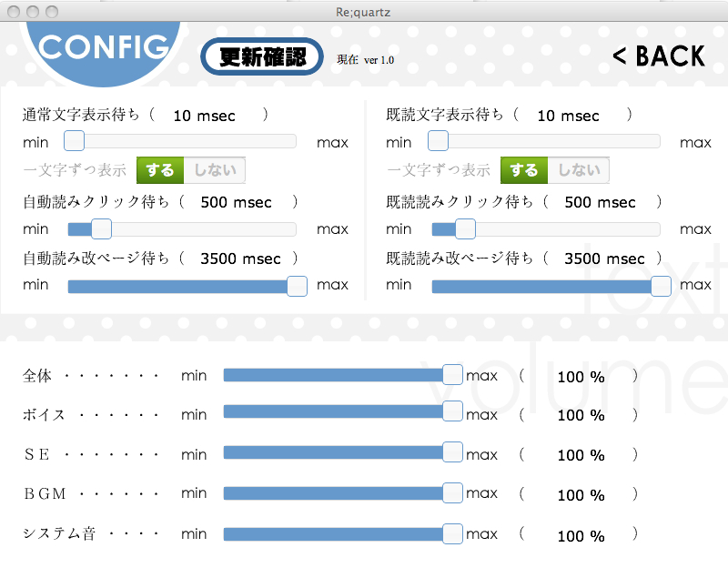Click the 自動読みクリック待ち 500 msec value
Image resolution: width=728 pixels, height=568 pixels.
(x=236, y=202)
